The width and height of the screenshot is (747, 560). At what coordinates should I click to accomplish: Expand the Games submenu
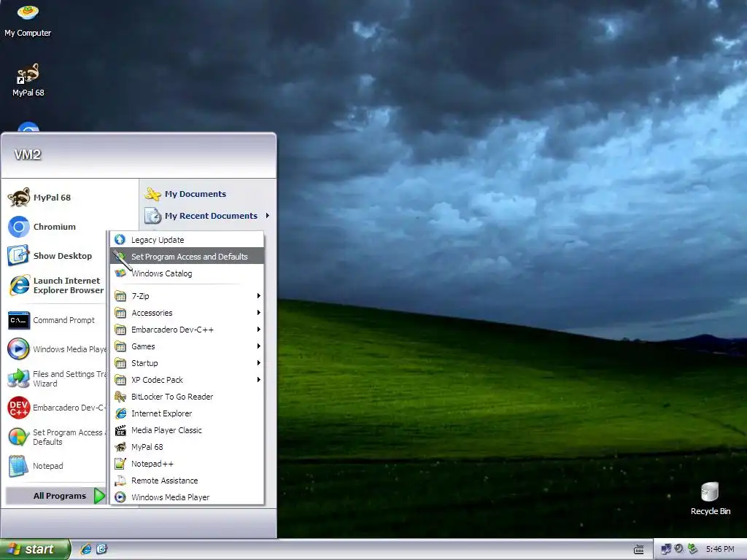[x=187, y=346]
